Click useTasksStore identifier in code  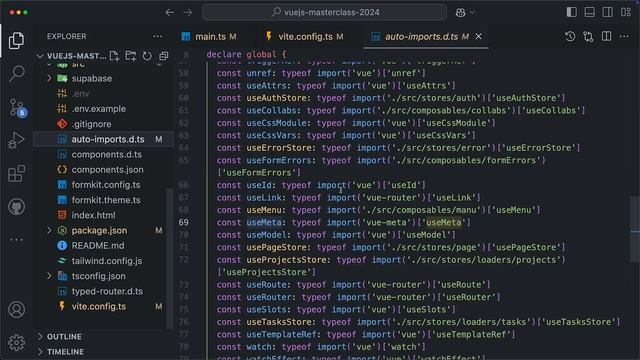pos(278,322)
